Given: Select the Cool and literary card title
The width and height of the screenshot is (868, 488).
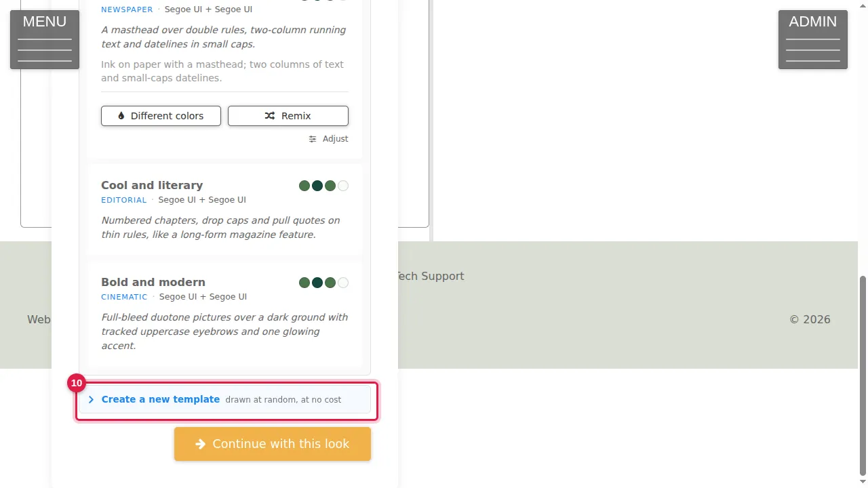Looking at the screenshot, I should 152,185.
